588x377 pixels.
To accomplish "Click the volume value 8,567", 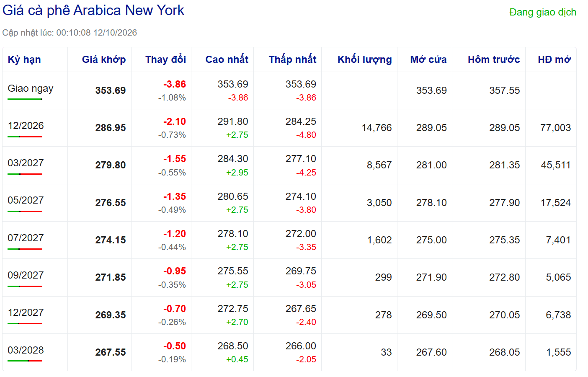I will point(379,165).
